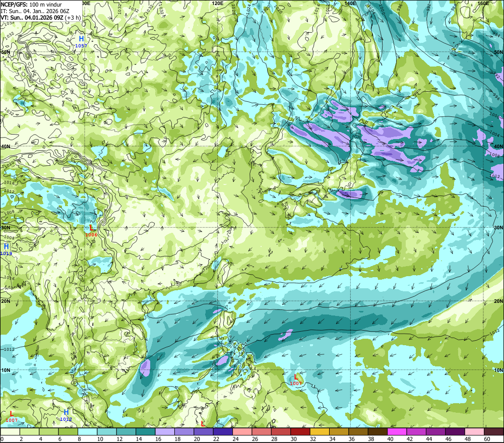Select the deep purple 46–48 legend swatch
Image resolution: width=504 pixels, height=443 pixels.
tap(455, 431)
